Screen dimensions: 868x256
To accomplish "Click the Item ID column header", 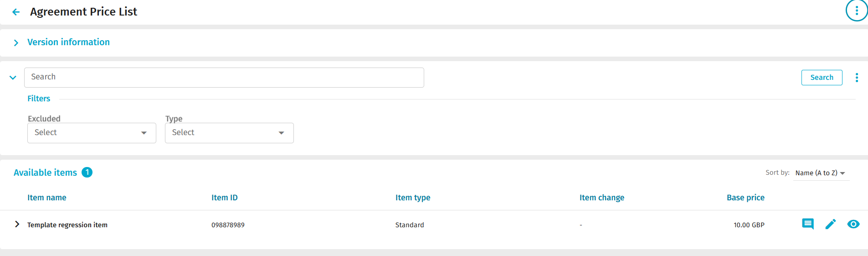I will (x=224, y=198).
